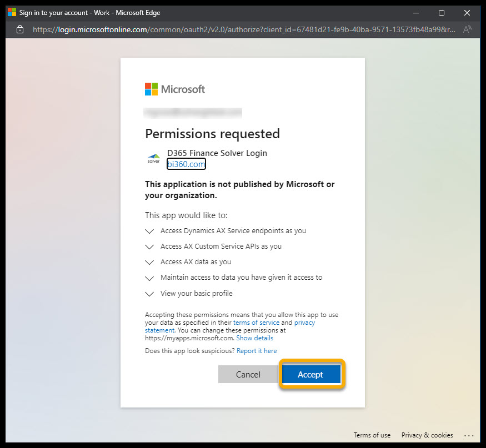
Task: Open the bi360.com publisher link
Action: click(x=186, y=164)
